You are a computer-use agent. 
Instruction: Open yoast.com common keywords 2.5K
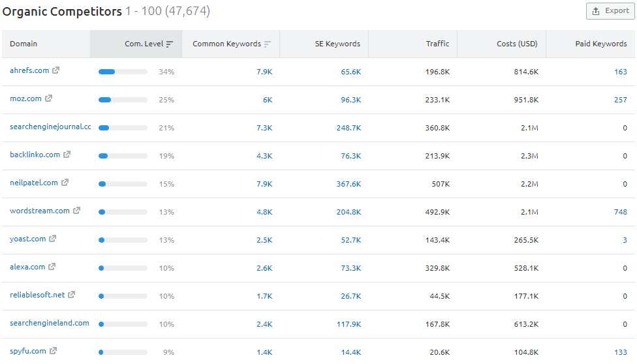[264, 239]
